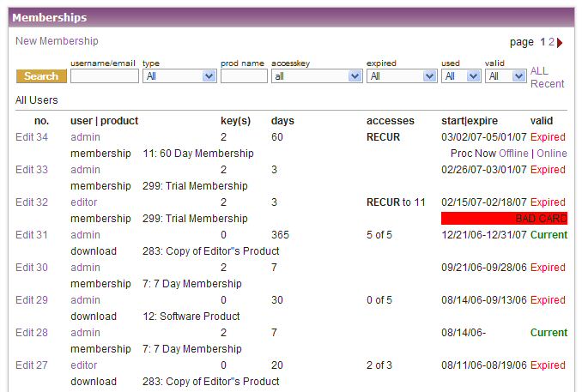Open Edit 32 membership
The image size is (582, 392).
coord(32,202)
